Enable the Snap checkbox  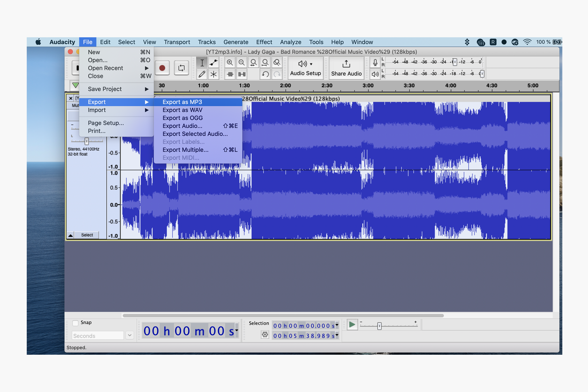pos(75,323)
